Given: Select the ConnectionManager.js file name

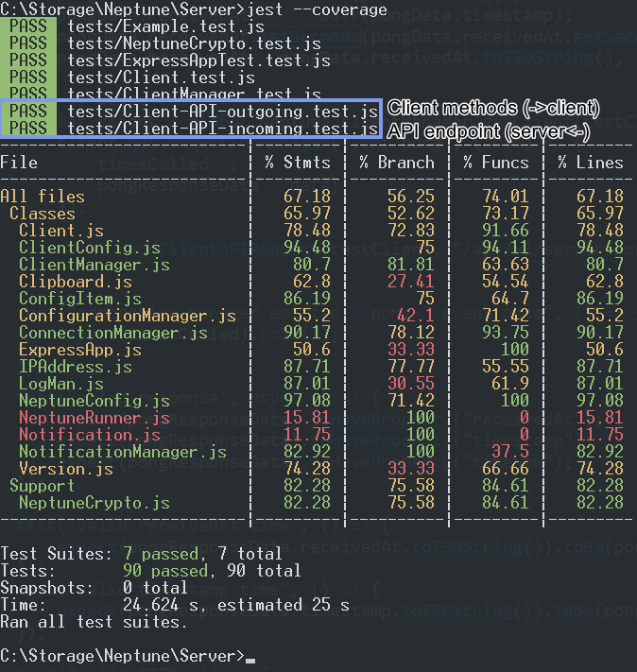Looking at the screenshot, I should [x=113, y=333].
